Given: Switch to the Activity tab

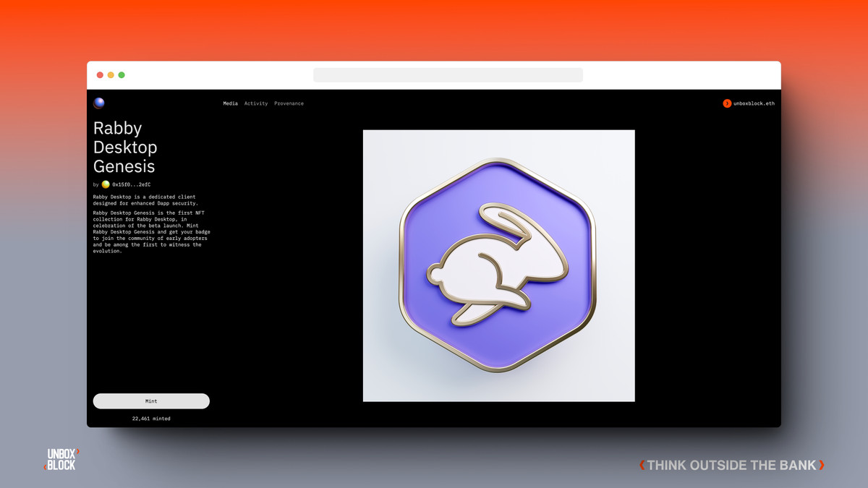Looking at the screenshot, I should tap(256, 103).
